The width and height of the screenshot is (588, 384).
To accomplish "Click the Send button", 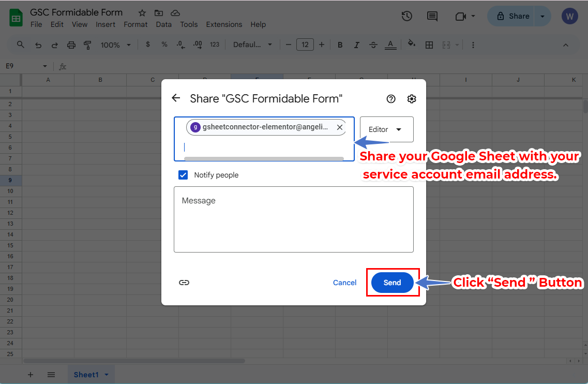I will click(393, 283).
